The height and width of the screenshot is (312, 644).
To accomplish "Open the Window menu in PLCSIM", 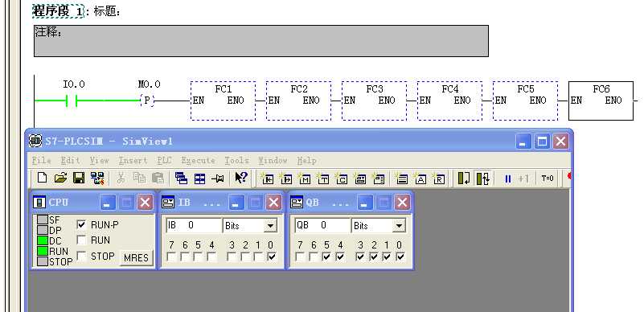I will tap(273, 160).
